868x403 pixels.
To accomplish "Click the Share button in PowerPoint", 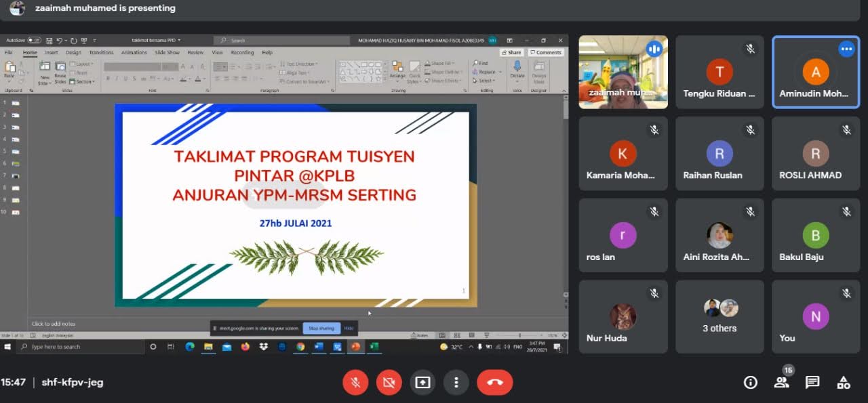I will click(x=512, y=53).
